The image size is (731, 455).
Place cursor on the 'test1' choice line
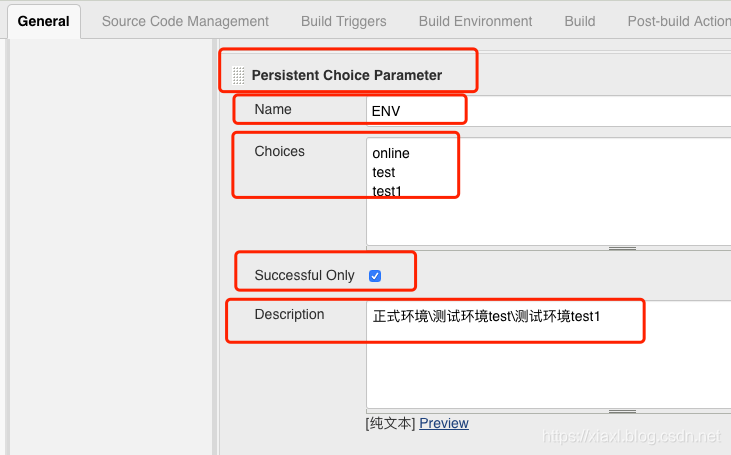point(387,190)
